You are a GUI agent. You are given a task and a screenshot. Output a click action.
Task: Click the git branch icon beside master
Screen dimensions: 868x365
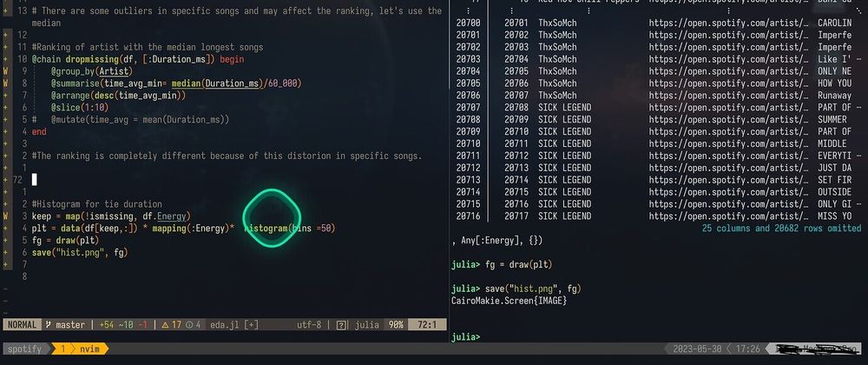pos(49,324)
